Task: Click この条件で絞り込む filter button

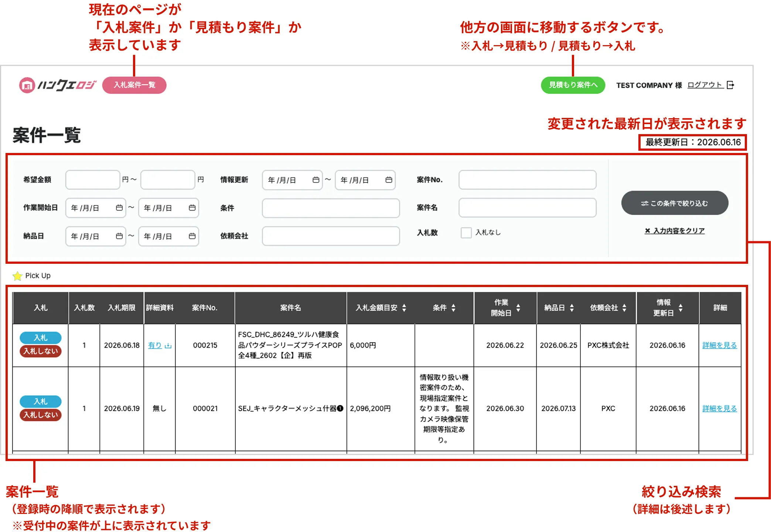Action: 675,203
